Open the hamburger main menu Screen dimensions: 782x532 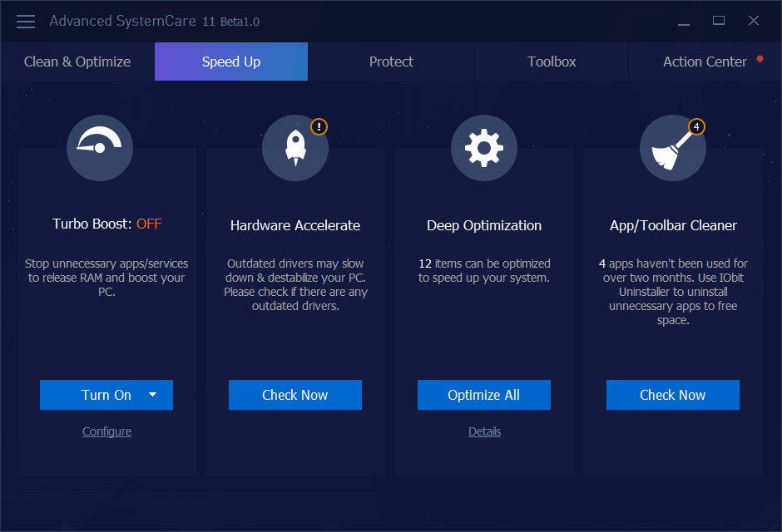(x=26, y=22)
